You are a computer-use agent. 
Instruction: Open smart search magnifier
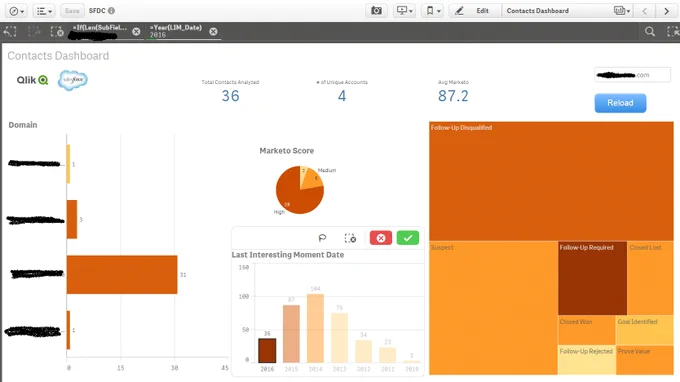tap(650, 32)
